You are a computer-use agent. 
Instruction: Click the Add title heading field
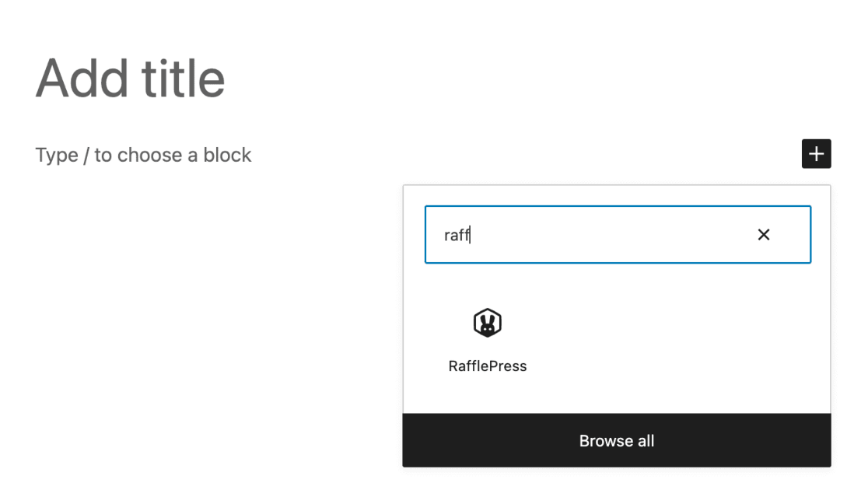(129, 78)
